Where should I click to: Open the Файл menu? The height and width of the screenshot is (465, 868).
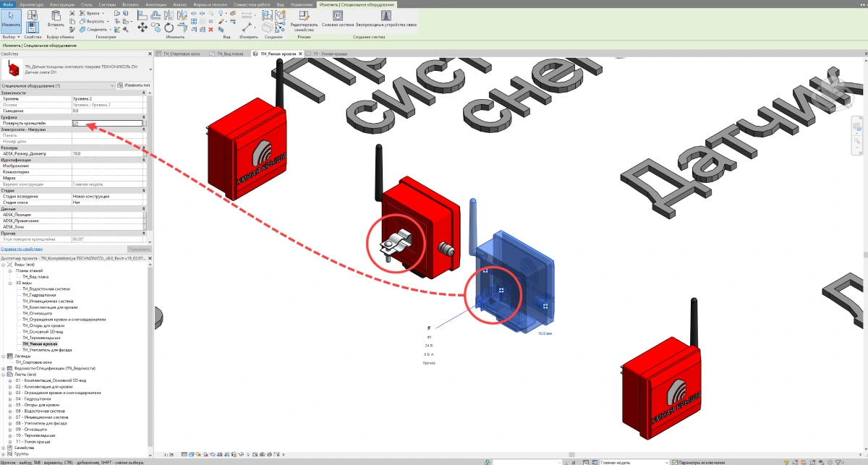click(7, 4)
